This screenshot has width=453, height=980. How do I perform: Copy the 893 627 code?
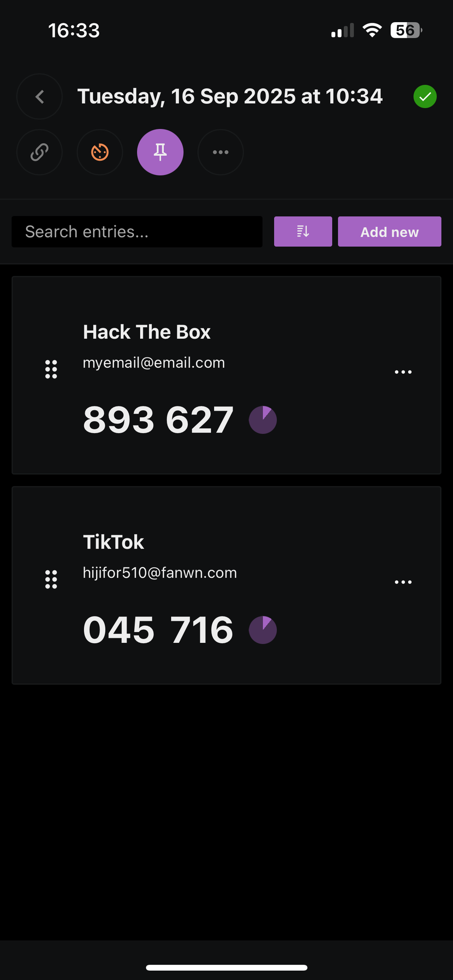[x=158, y=420]
